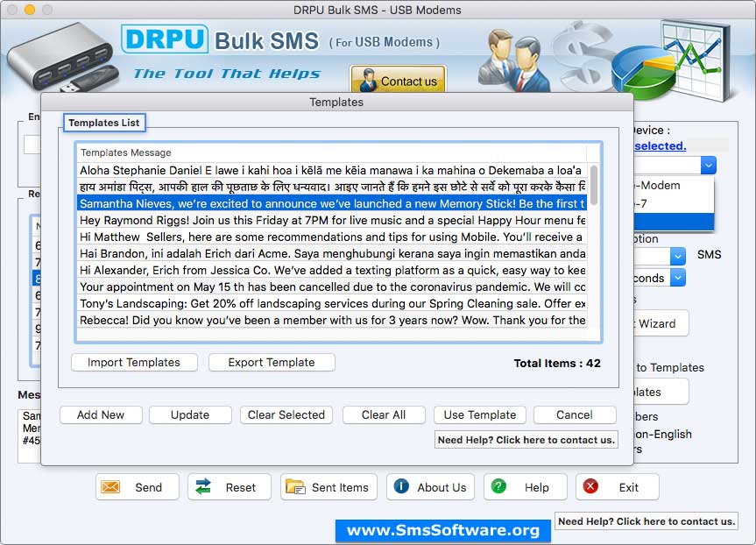Screen dimensions: 756x545
Task: Select the Tony's Landscaping template row
Action: tap(332, 303)
